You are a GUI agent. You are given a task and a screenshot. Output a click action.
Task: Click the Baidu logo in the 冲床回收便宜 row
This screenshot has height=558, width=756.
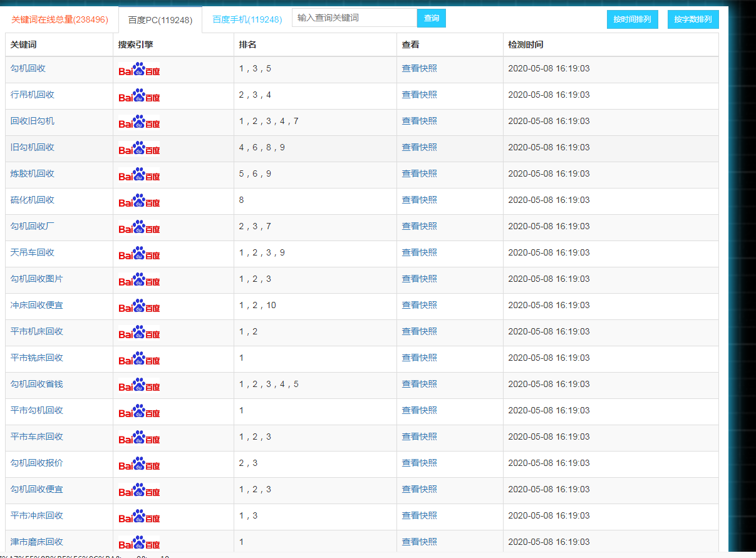pyautogui.click(x=139, y=306)
